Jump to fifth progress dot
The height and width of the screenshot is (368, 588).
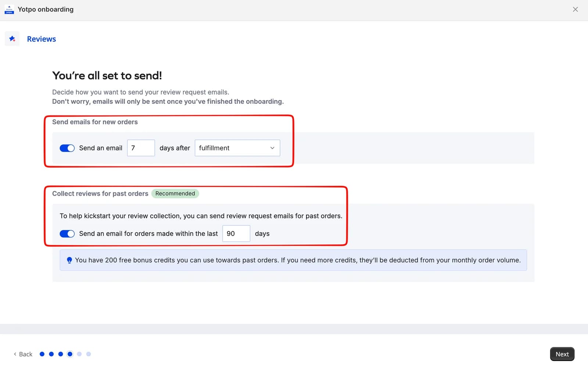(79, 354)
